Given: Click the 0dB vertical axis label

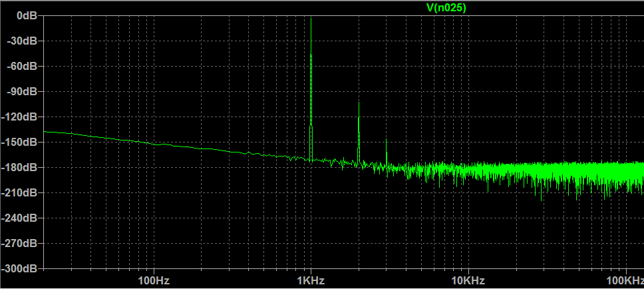Looking at the screenshot, I should pyautogui.click(x=27, y=15).
